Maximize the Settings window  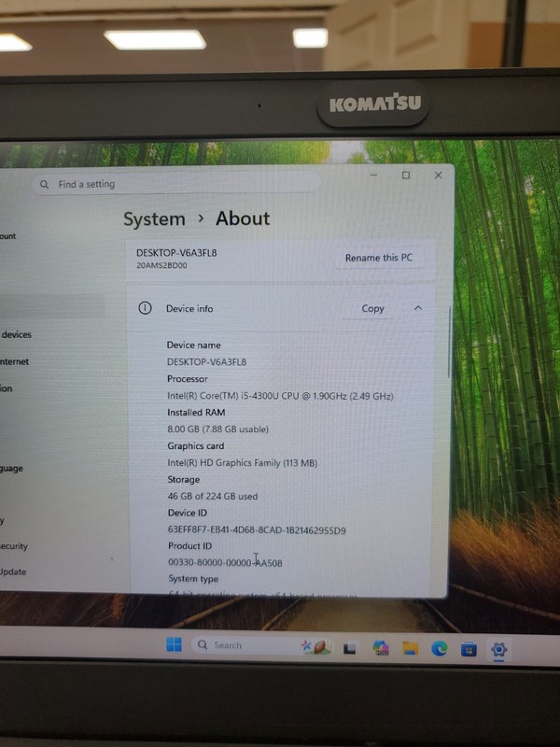pyautogui.click(x=406, y=176)
